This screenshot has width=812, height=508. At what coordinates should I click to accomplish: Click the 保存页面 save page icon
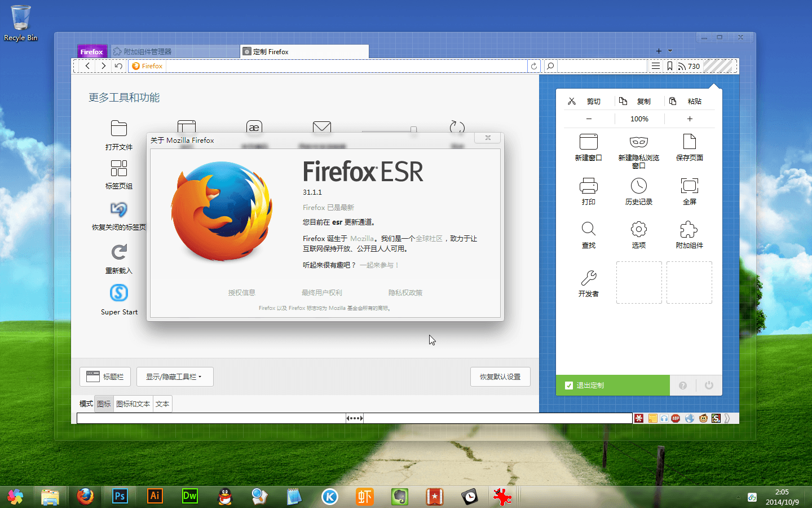click(x=689, y=141)
